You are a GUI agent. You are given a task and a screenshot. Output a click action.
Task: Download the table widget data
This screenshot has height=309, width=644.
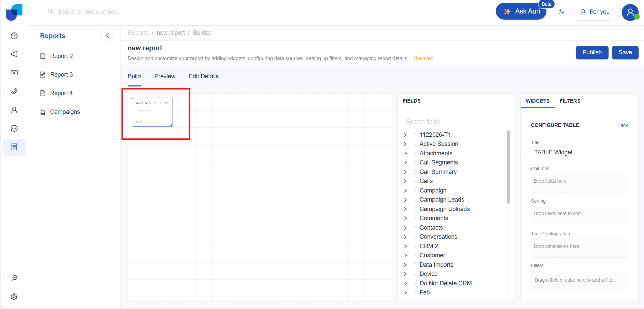click(x=150, y=103)
